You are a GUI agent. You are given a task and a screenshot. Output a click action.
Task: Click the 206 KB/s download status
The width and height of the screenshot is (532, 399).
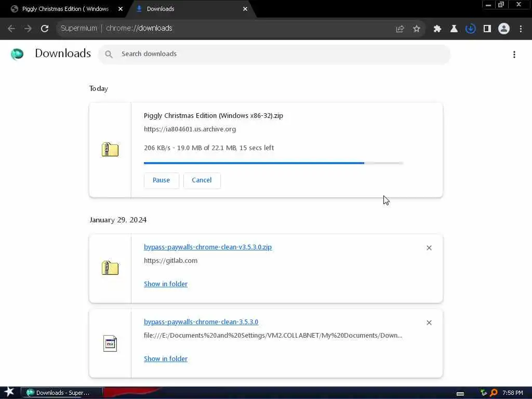coord(209,148)
